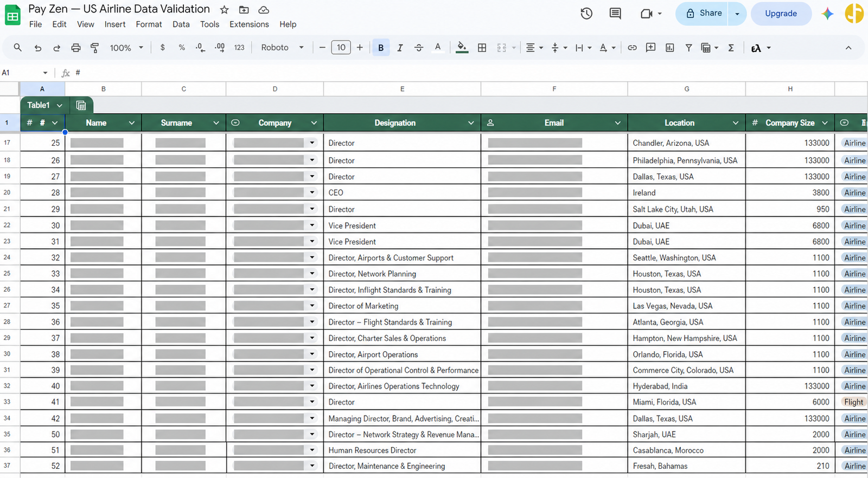This screenshot has width=868, height=478.
Task: Toggle strikethrough formatting
Action: tap(419, 48)
